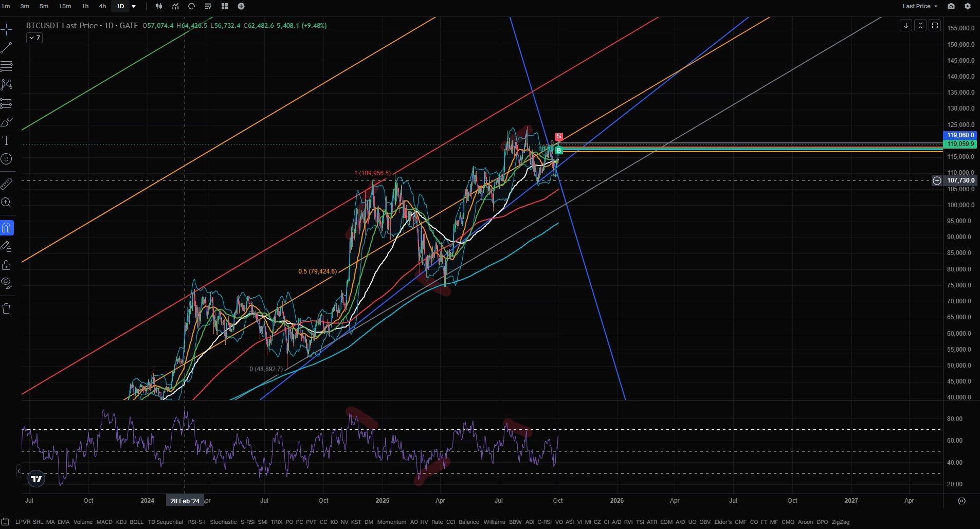This screenshot has height=529, width=980.
Task: Click the download arrow chart button
Action: click(x=906, y=25)
